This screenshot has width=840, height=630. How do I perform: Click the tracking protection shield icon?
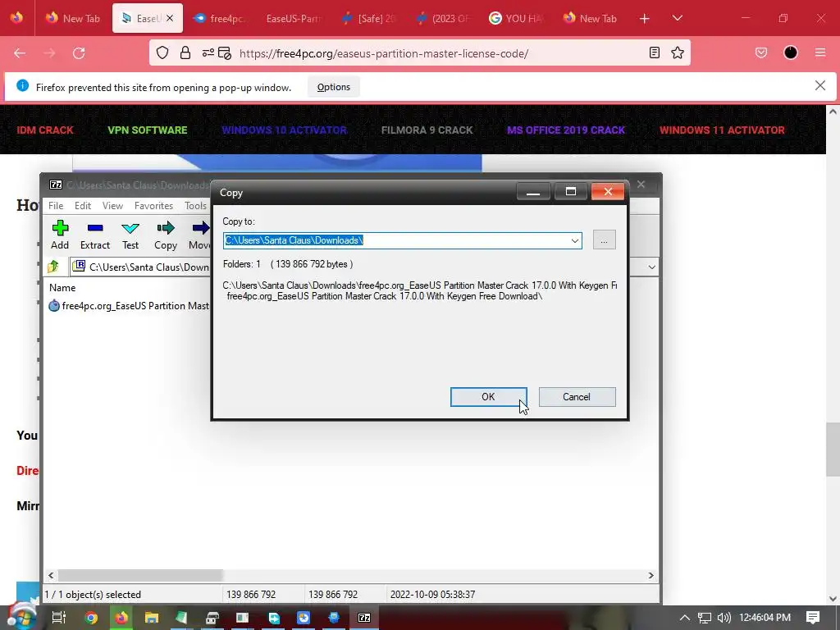(x=162, y=53)
